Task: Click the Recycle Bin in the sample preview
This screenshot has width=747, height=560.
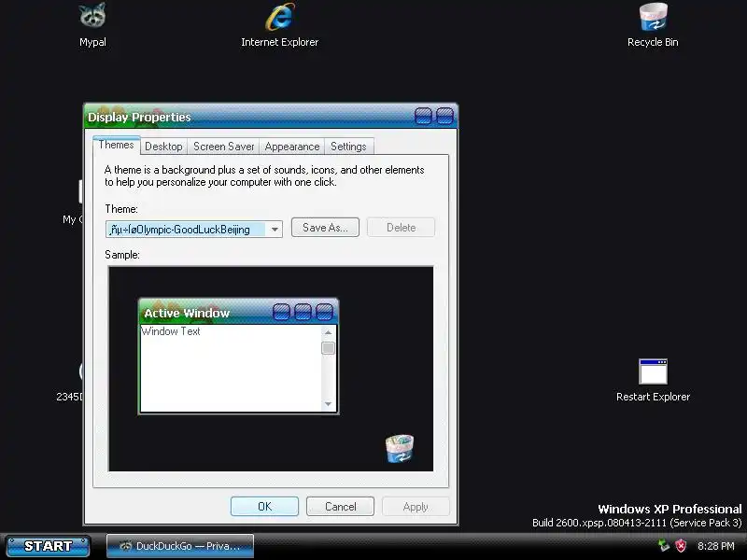Action: (400, 449)
